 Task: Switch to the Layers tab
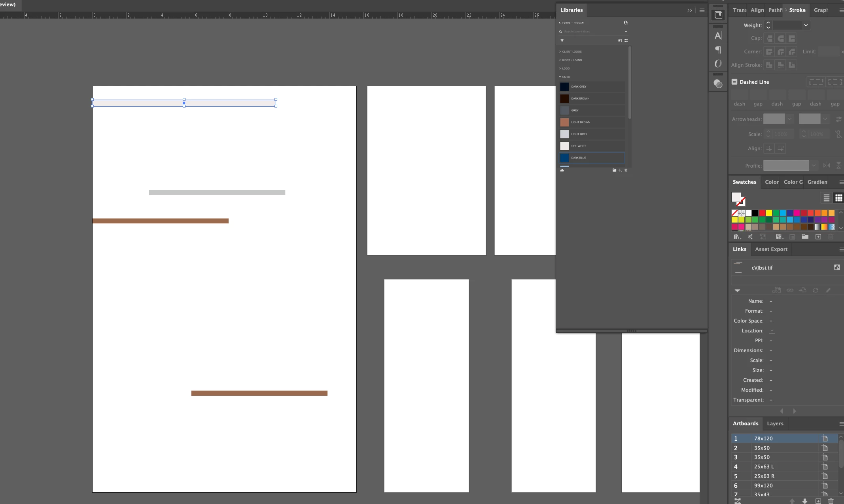tap(775, 424)
